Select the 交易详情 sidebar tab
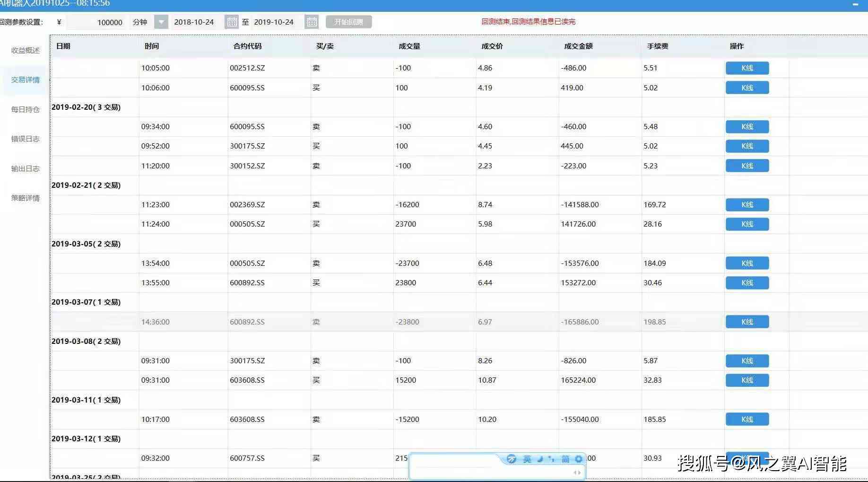The height and width of the screenshot is (482, 868). [x=26, y=80]
